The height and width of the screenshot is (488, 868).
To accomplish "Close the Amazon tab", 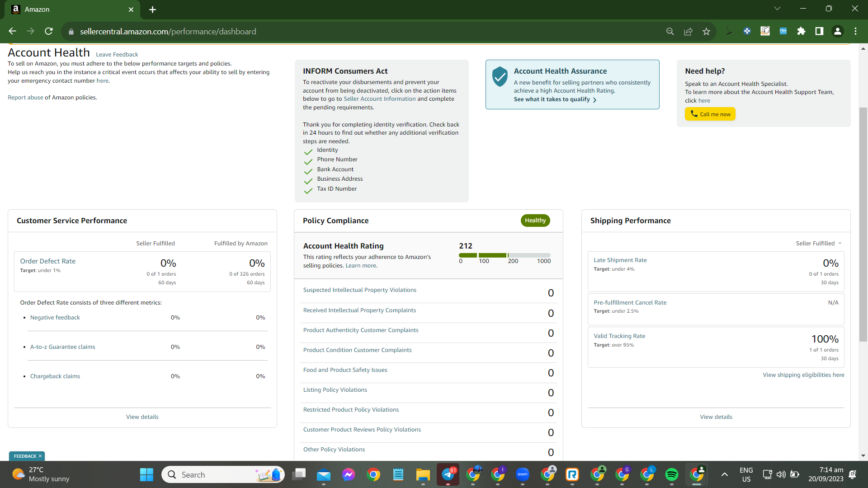I will coord(131,9).
